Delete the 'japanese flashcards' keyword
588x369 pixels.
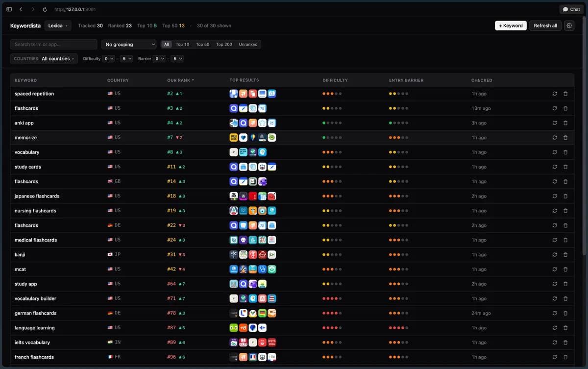[565, 196]
